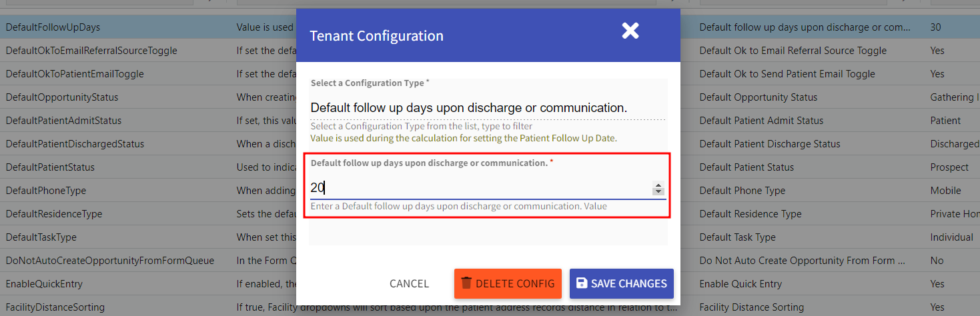Open the DefaultResidenceType entry
980x316 pixels.
point(54,214)
